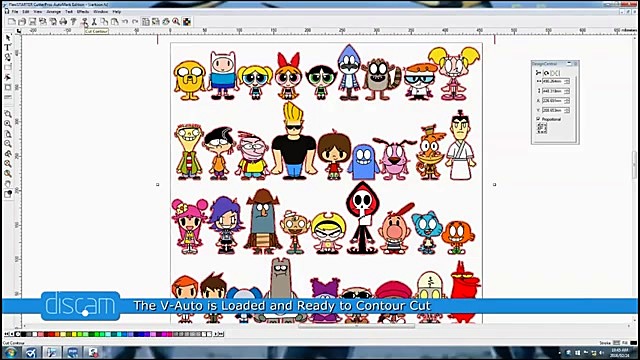Click the scissors tab in DesignCentral
The height and width of the screenshot is (360, 640).
(x=539, y=73)
